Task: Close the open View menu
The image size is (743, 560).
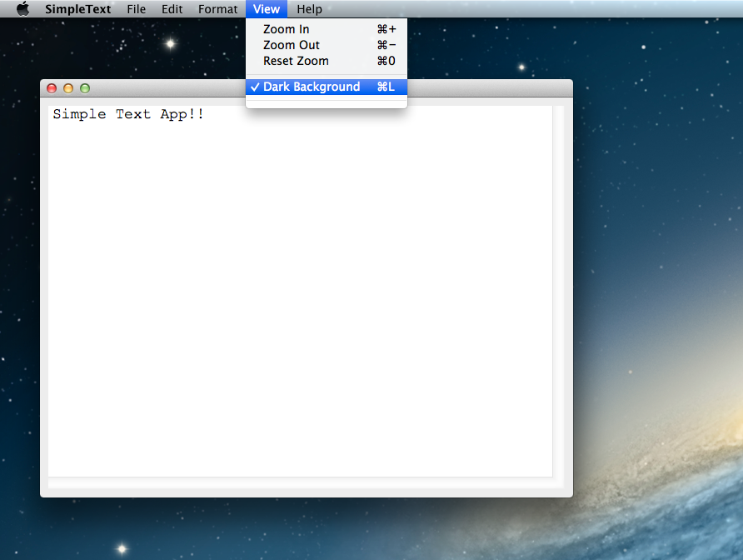Action: click(267, 9)
